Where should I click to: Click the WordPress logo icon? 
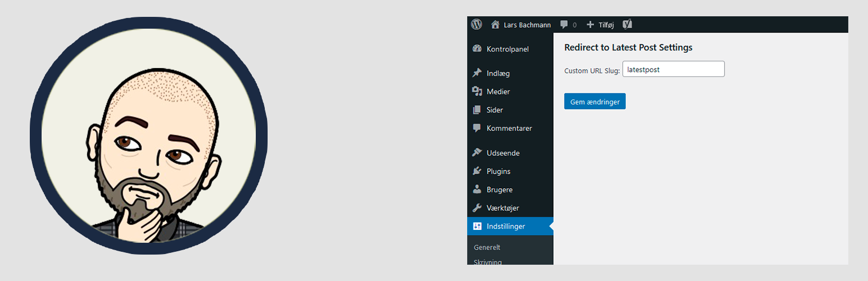[x=477, y=25]
